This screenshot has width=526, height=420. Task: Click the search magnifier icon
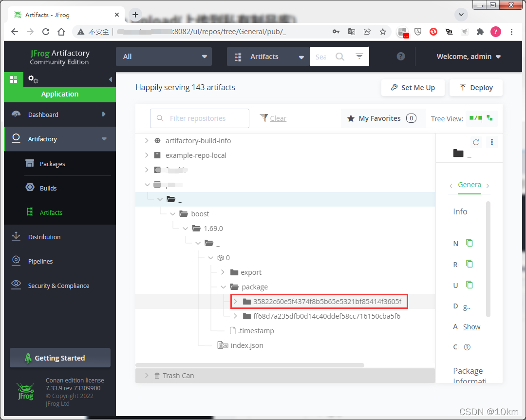coord(340,57)
